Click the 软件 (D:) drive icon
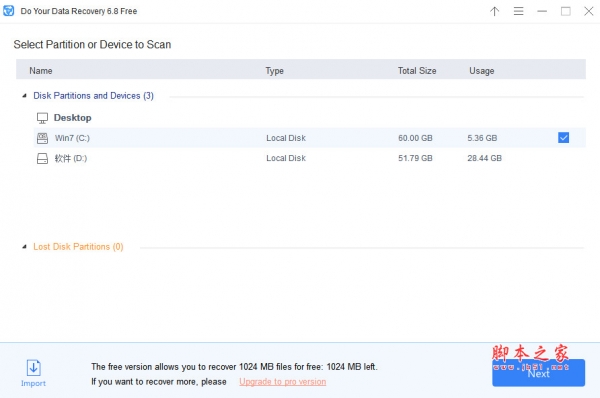The height and width of the screenshot is (398, 600). (42, 158)
